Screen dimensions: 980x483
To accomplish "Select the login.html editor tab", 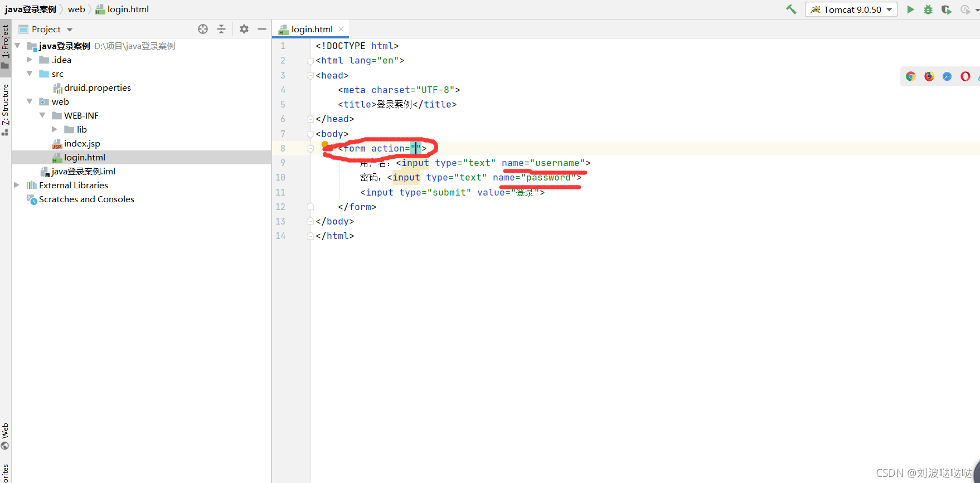I will coord(311,29).
